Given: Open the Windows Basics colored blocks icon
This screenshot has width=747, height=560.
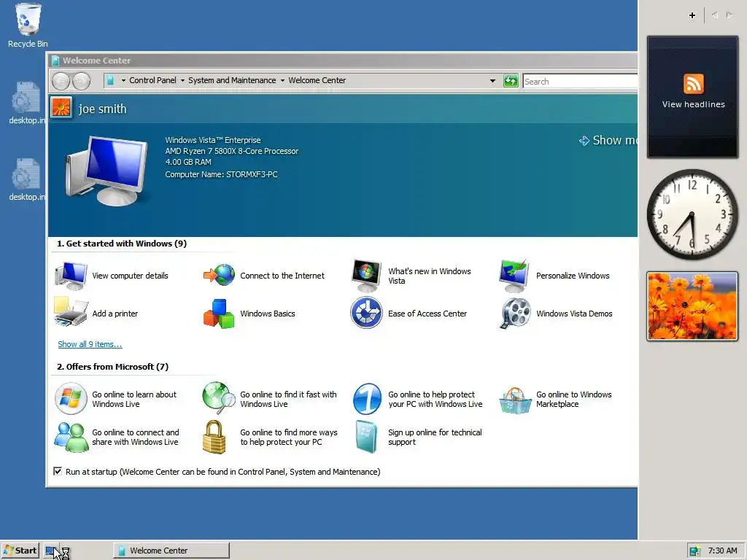Looking at the screenshot, I should click(219, 314).
